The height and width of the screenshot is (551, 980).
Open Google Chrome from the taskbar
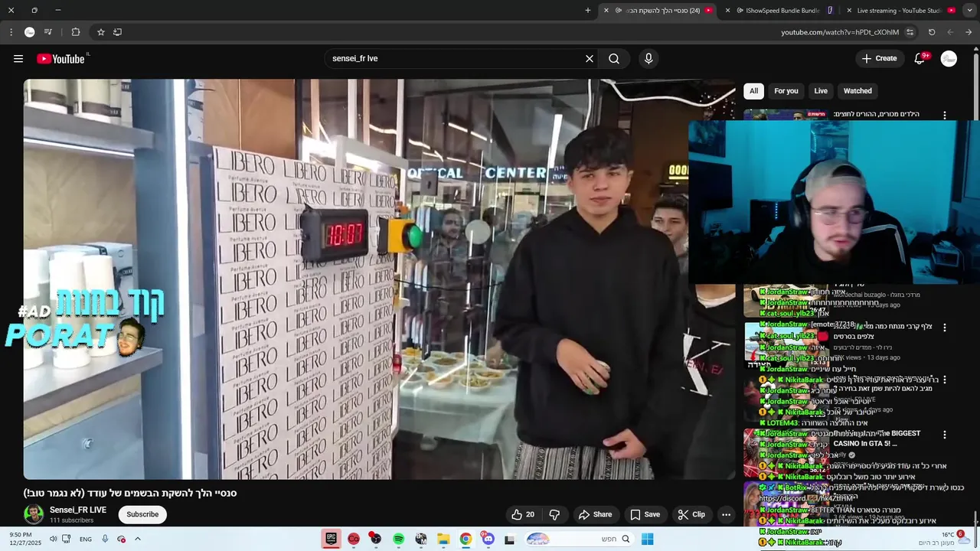point(465,539)
